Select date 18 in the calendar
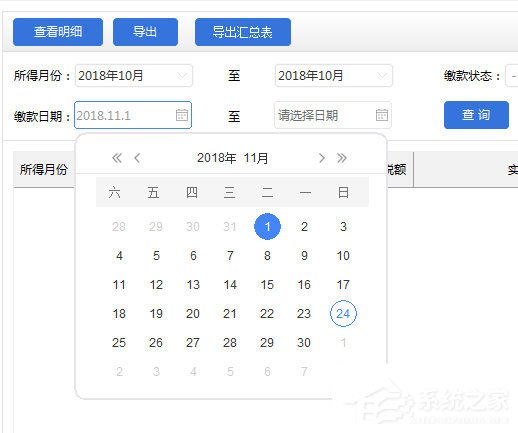The height and width of the screenshot is (433, 518). tap(119, 314)
